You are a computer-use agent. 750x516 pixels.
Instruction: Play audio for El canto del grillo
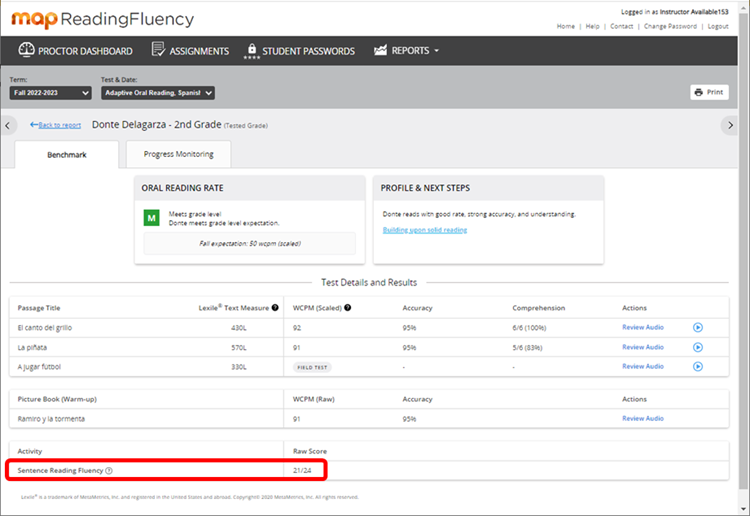(x=697, y=327)
